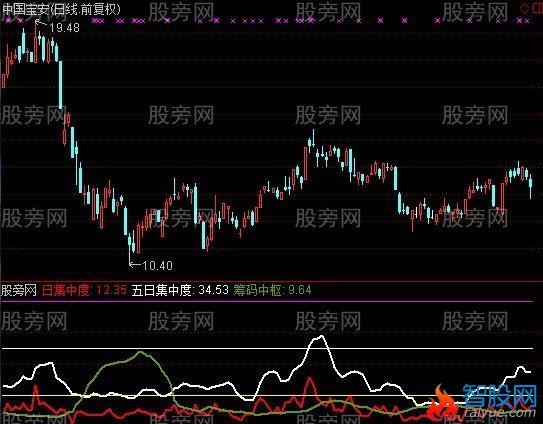543x424 pixels.
Task: Click the 10.40 low price label
Action: click(157, 266)
